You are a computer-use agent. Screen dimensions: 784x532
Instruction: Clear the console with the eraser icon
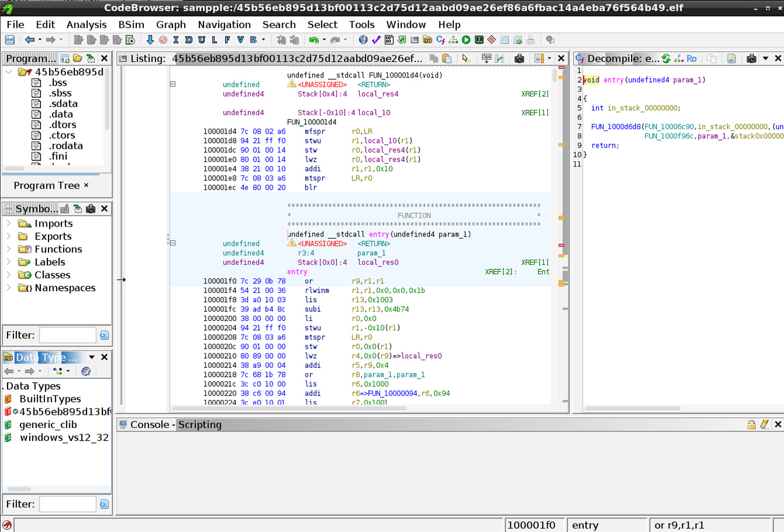(765, 425)
